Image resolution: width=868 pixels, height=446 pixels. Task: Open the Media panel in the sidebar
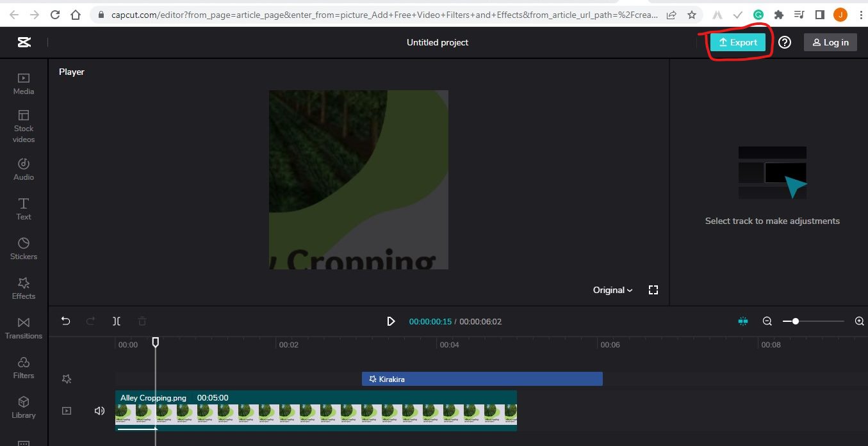[23, 83]
